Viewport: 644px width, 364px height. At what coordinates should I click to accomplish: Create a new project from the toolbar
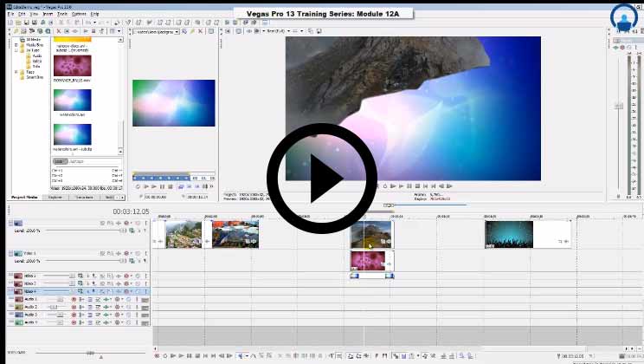(x=10, y=23)
